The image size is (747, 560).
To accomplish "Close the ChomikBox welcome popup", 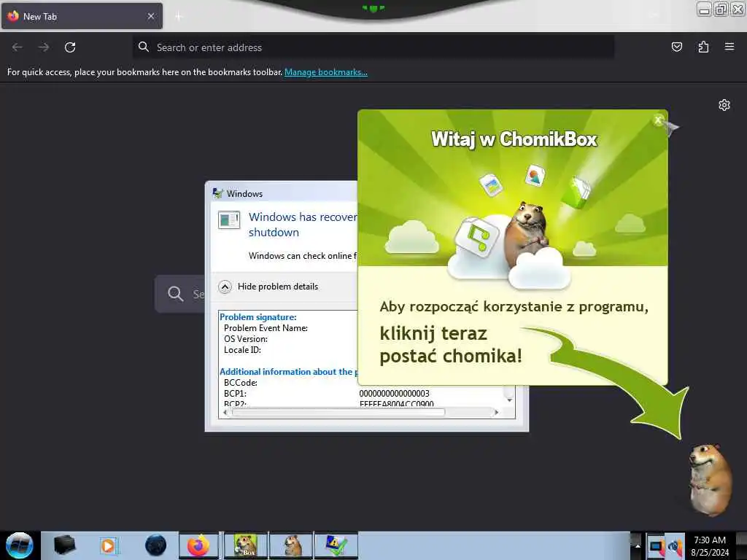I will (658, 120).
